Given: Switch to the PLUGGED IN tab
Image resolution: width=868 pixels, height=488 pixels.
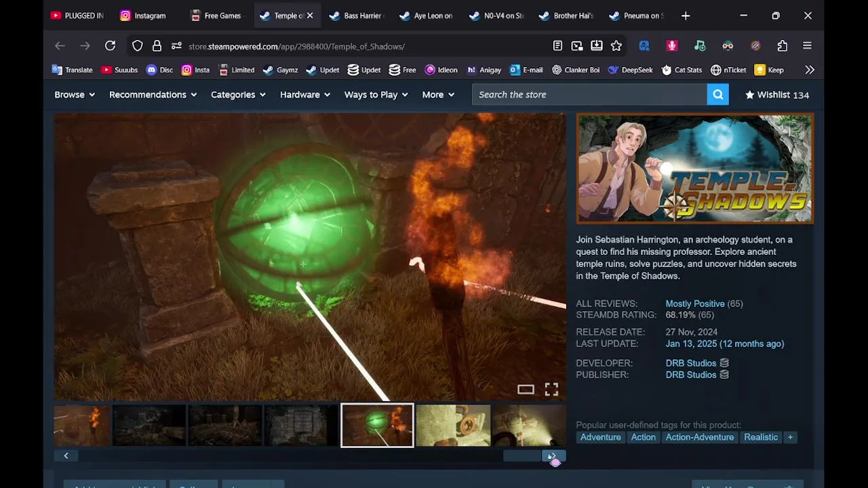Looking at the screenshot, I should point(77,16).
